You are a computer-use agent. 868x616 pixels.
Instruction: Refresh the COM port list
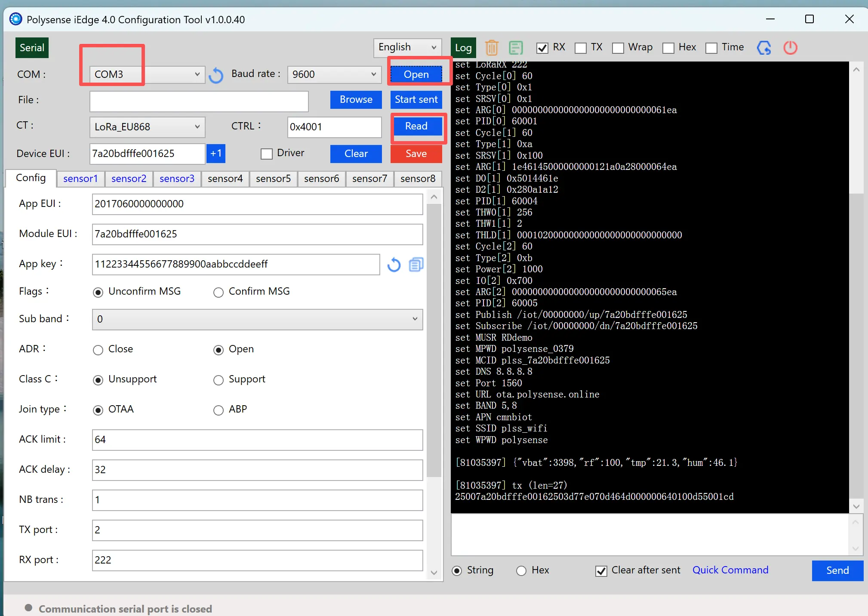(x=216, y=75)
